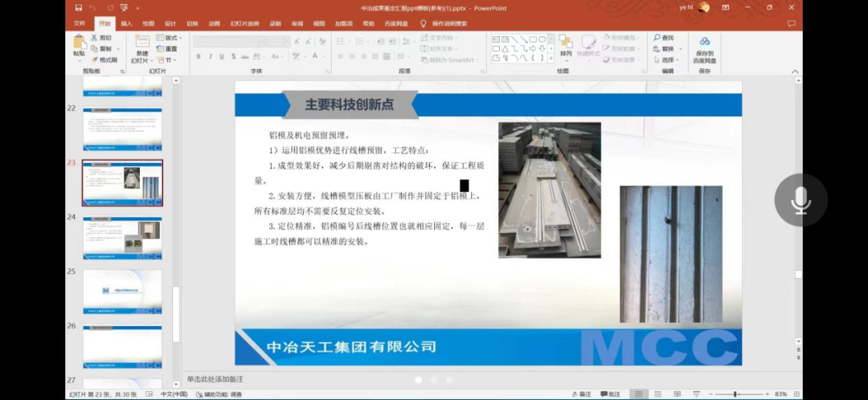Collapse the ribbon with the chevron
This screenshot has height=400, width=868.
795,71
